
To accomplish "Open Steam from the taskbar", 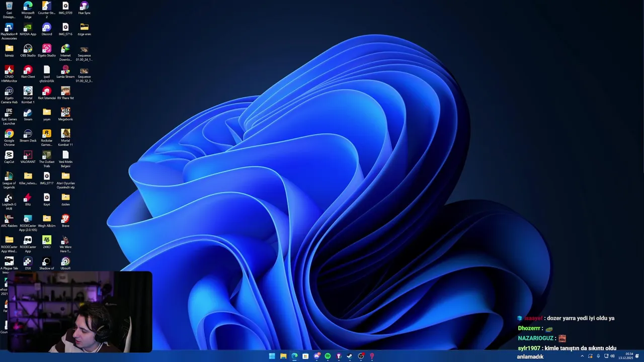I will [x=350, y=356].
